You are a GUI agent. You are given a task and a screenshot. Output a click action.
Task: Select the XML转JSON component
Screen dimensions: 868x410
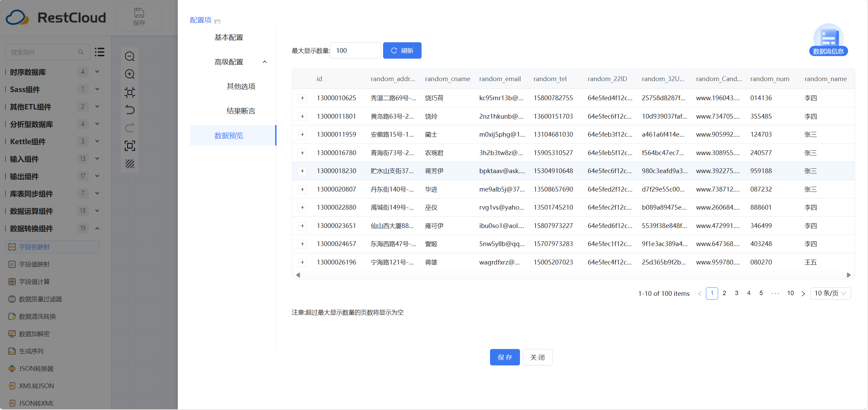[31, 386]
